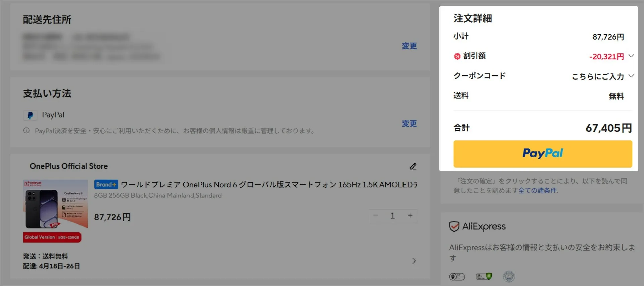
Task: Open the 全ての諸条件 terms link
Action: (537, 191)
